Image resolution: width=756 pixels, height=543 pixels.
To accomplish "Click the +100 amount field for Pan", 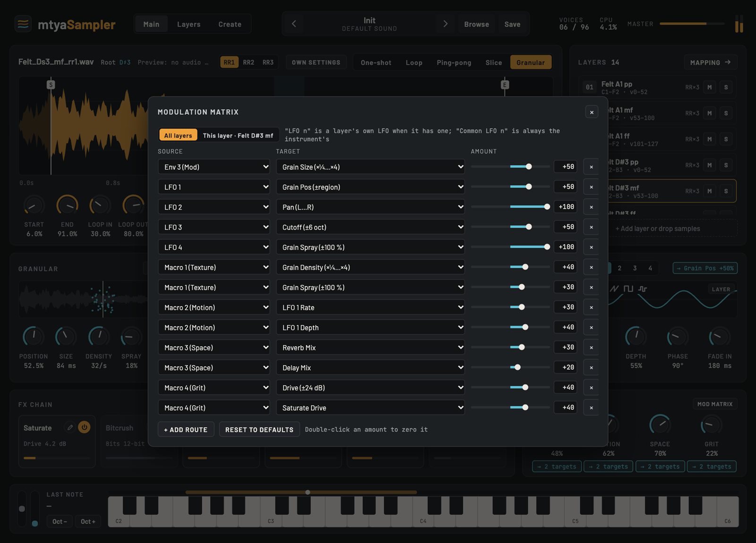I will [x=566, y=207].
